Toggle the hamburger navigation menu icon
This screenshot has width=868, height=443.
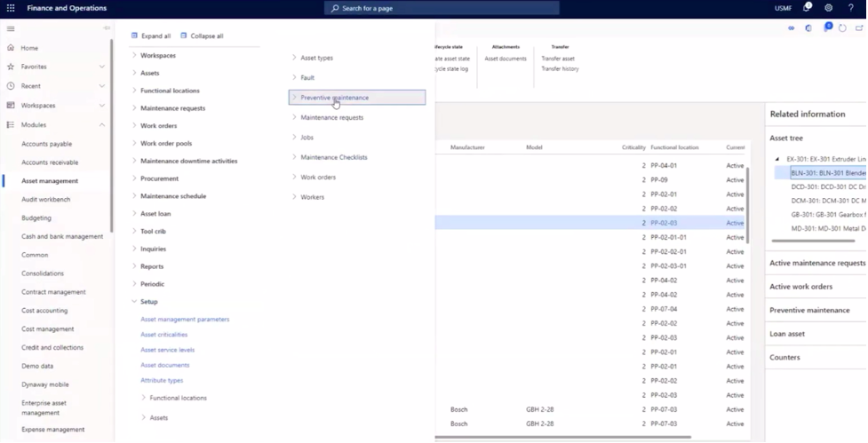(x=11, y=28)
